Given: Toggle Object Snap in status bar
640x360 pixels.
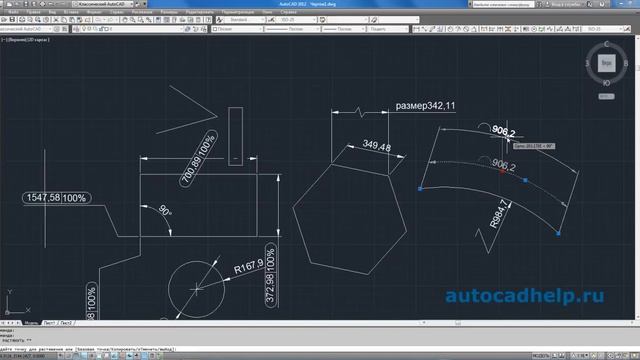Looking at the screenshot, I should pos(99,356).
